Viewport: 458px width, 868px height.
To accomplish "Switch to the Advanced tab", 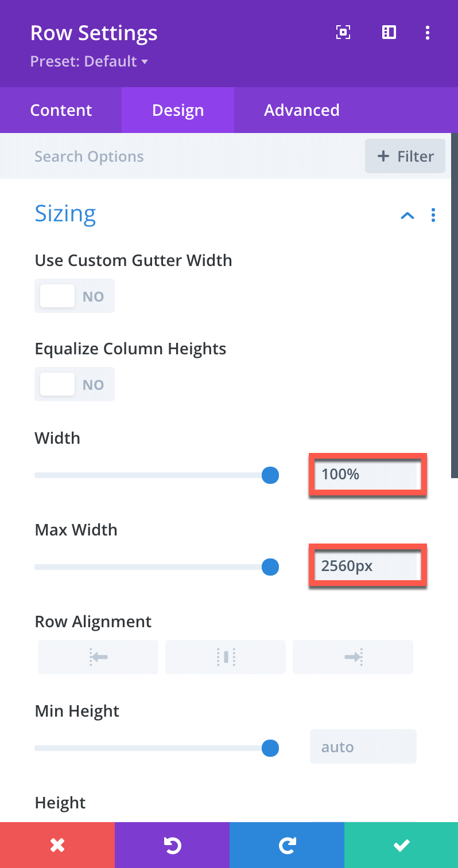I will tap(302, 110).
